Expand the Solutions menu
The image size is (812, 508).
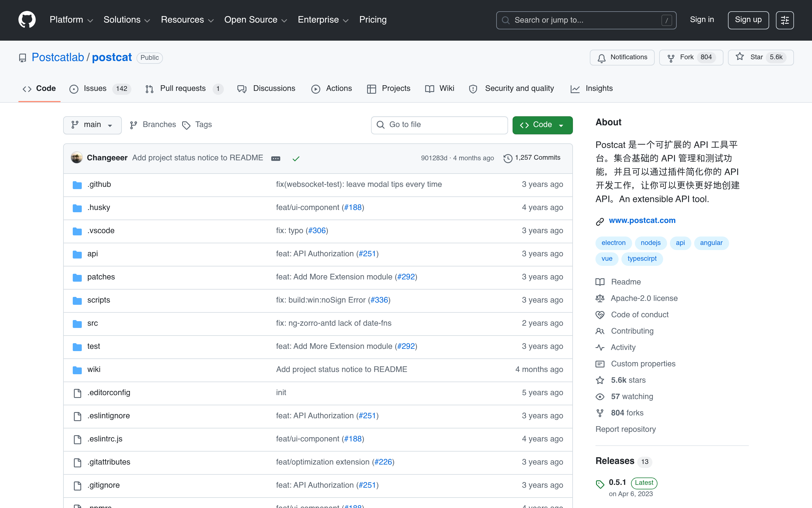pyautogui.click(x=127, y=20)
